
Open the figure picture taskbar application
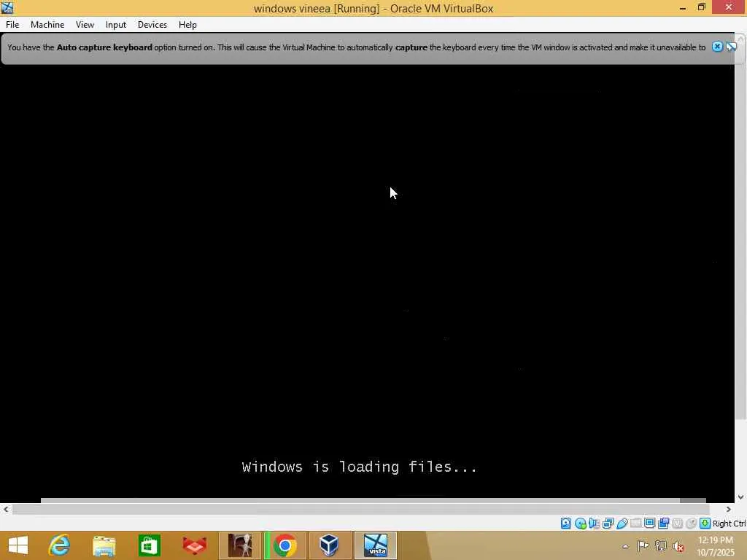pos(240,545)
